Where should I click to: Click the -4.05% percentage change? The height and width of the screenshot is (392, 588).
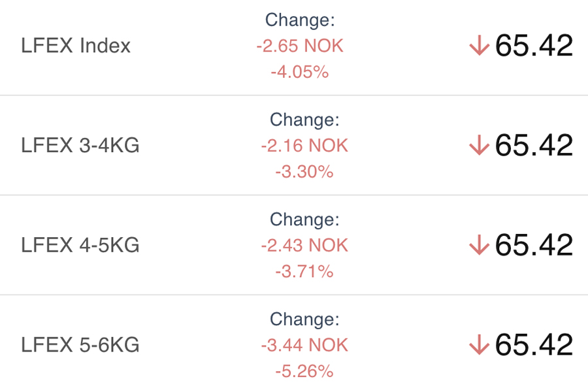pyautogui.click(x=300, y=71)
